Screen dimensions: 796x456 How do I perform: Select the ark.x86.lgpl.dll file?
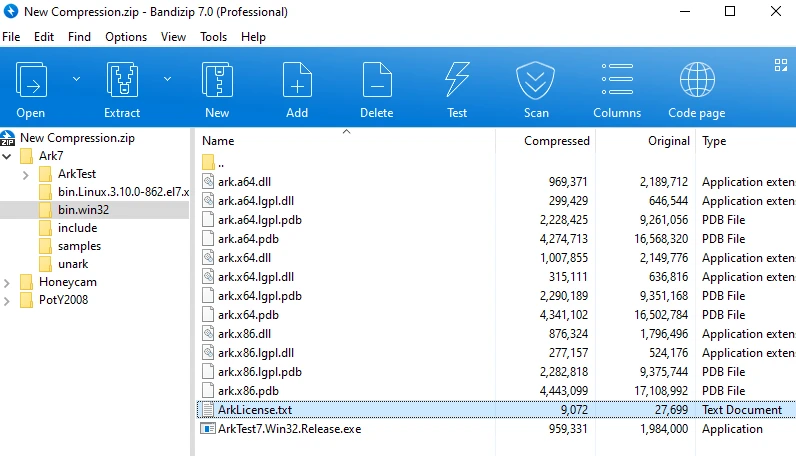[x=256, y=352]
